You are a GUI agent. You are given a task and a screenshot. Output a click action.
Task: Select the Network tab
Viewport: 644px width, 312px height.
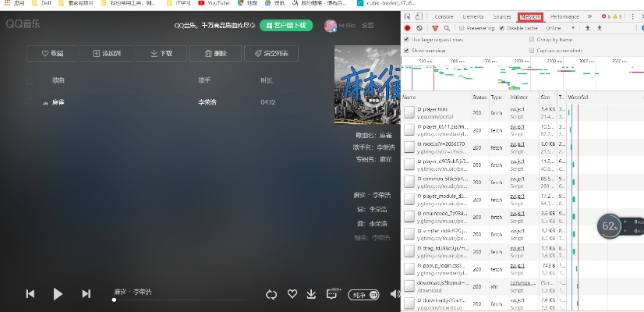pos(531,16)
